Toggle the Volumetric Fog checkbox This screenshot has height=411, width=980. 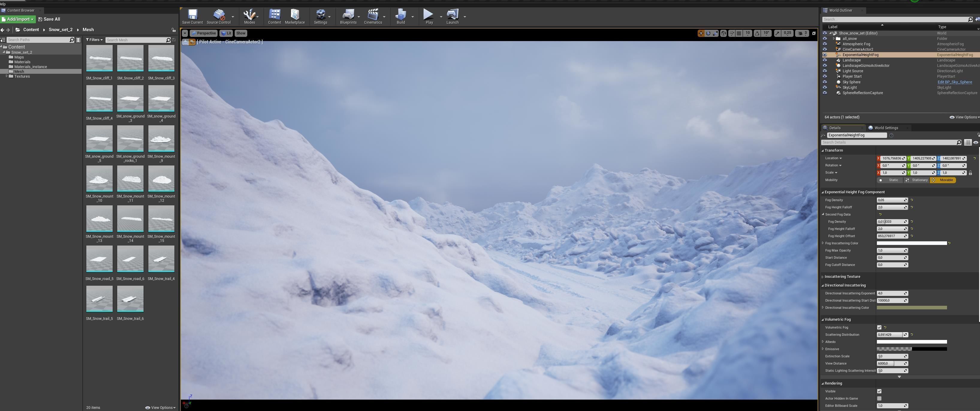(879, 327)
